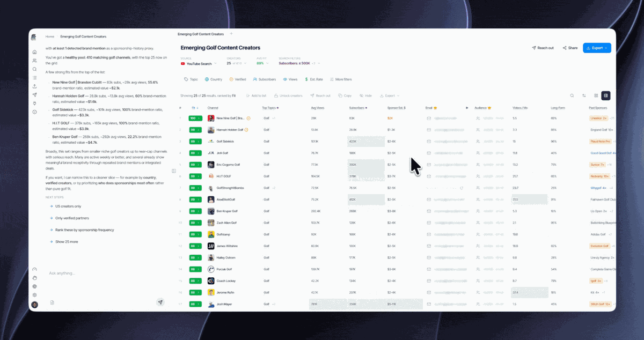Click Add to list in the results toolbar
The height and width of the screenshot is (340, 644).
tap(256, 95)
